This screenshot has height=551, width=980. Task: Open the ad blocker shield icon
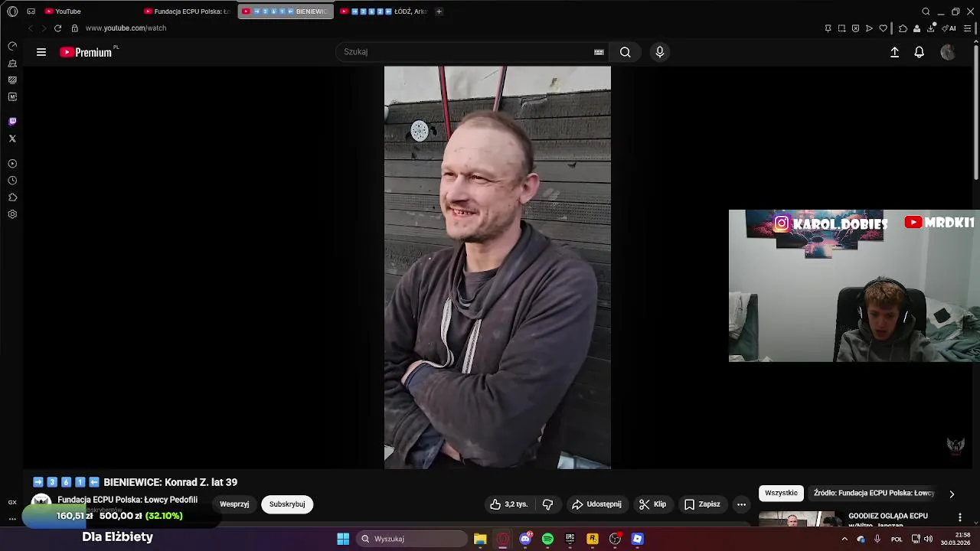855,28
